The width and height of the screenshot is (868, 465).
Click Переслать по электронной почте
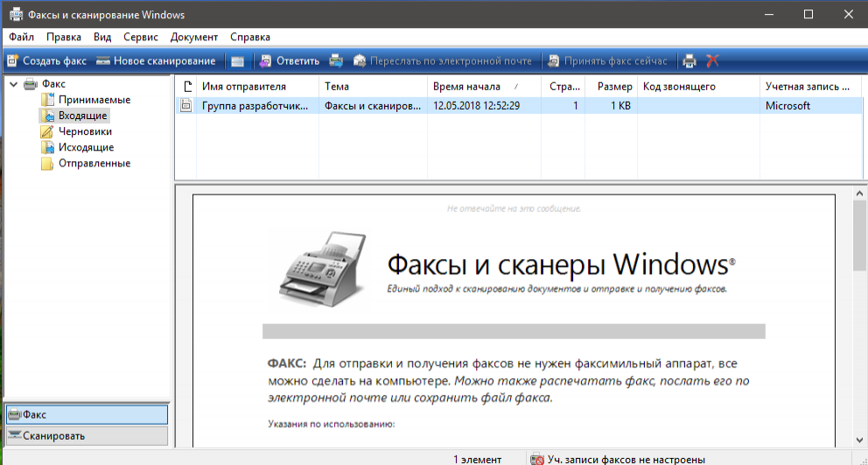(x=443, y=61)
